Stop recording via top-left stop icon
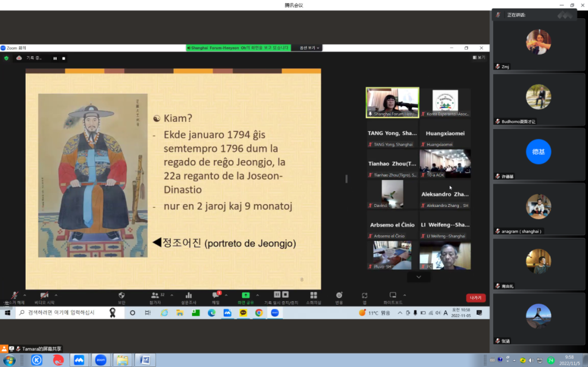Viewport: 588px width, 367px height. [x=64, y=58]
